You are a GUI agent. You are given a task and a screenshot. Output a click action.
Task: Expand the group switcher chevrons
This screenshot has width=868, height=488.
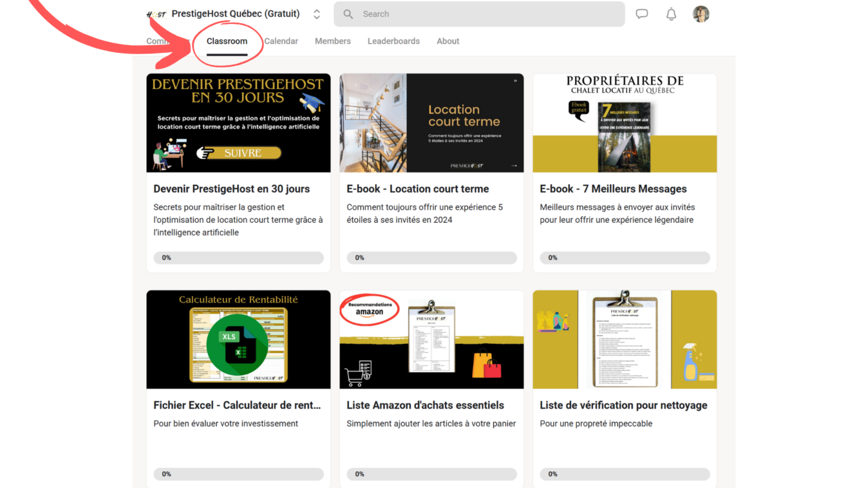pos(316,14)
